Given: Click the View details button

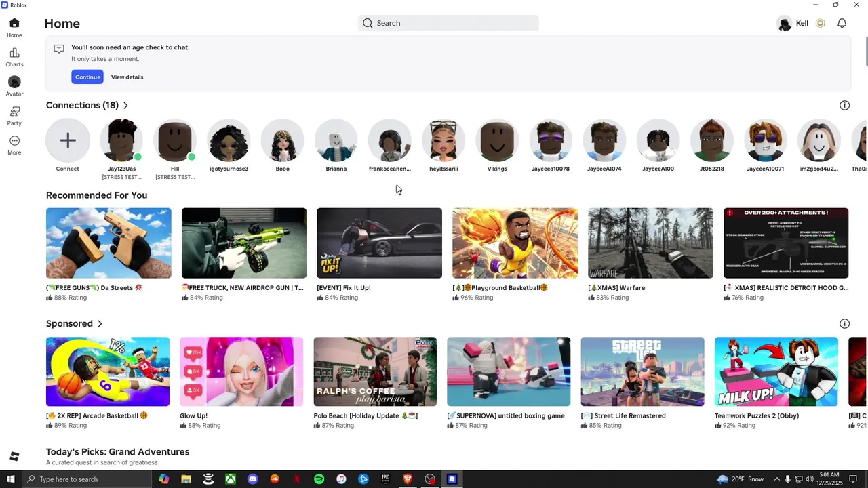Looking at the screenshot, I should click(x=127, y=77).
